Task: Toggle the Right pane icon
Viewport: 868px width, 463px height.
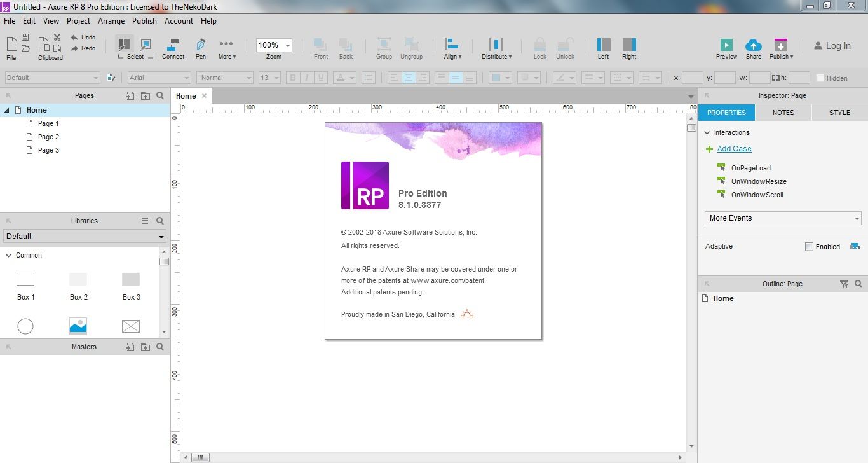Action: point(629,44)
